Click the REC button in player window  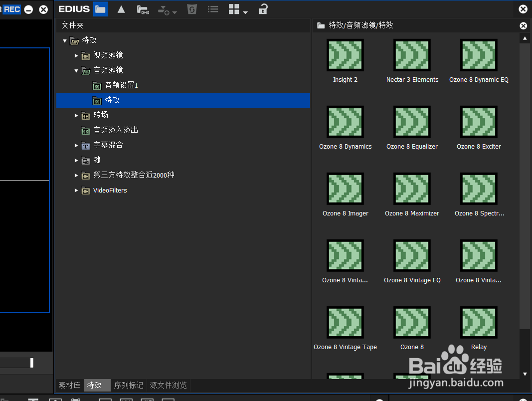pos(11,9)
